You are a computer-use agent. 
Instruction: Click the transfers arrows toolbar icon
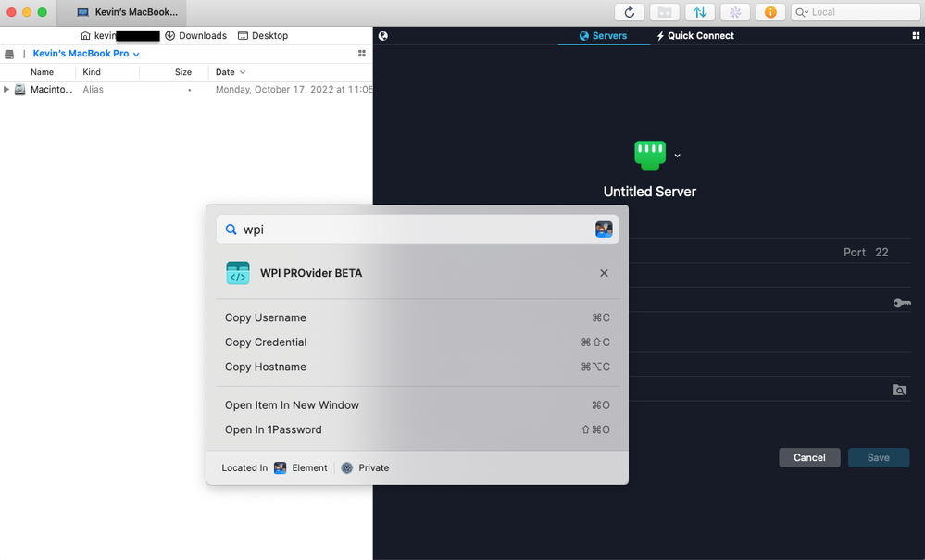pyautogui.click(x=700, y=12)
